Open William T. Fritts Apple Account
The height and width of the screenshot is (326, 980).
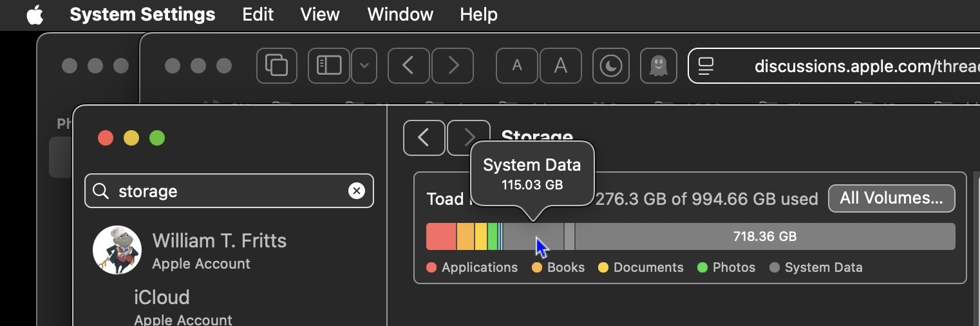tap(219, 251)
